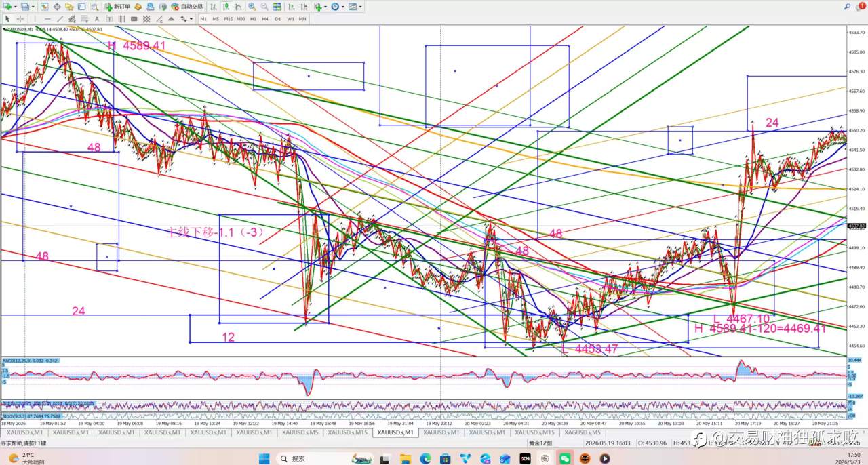Select the crosshair cursor tool
Screen dimensions: 868x465
tap(20, 19)
